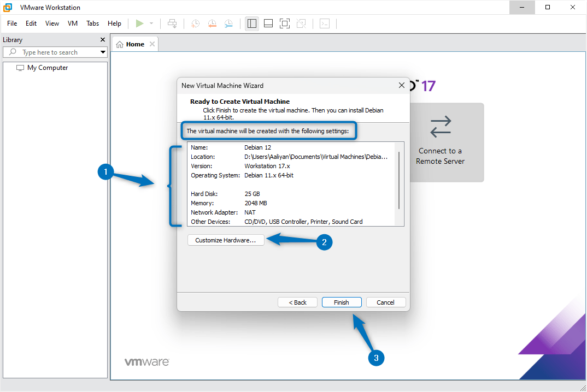The width and height of the screenshot is (587, 392).
Task: Open the VM menu
Action: click(73, 23)
